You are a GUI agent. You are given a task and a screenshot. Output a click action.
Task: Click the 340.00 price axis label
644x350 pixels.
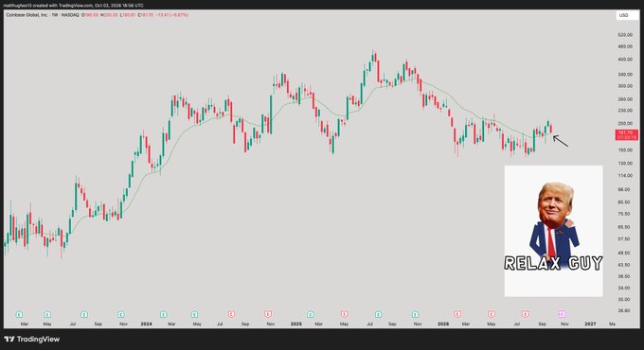click(625, 75)
